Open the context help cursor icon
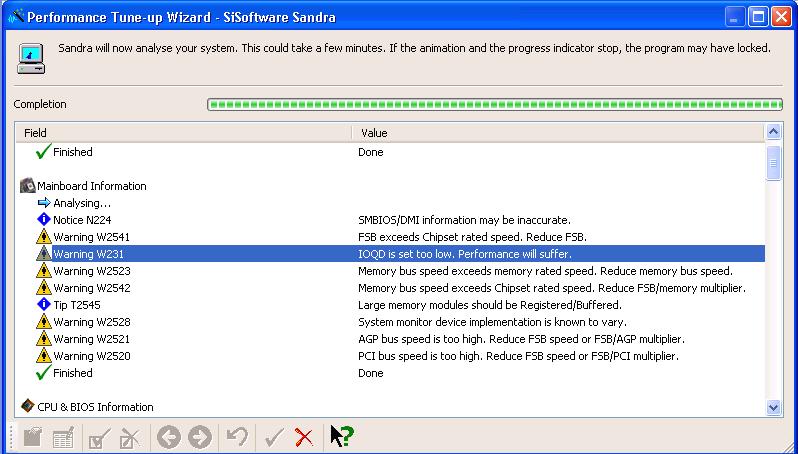The height and width of the screenshot is (454, 798). (x=342, y=436)
